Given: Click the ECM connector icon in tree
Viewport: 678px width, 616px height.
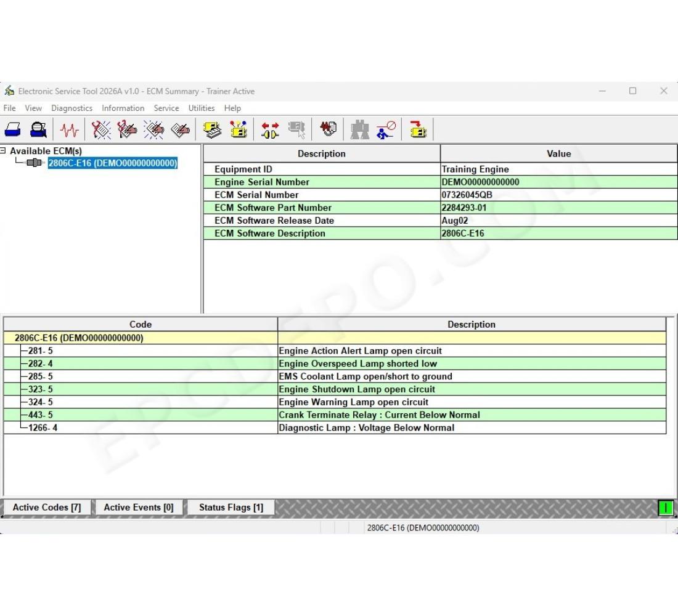Looking at the screenshot, I should click(34, 163).
